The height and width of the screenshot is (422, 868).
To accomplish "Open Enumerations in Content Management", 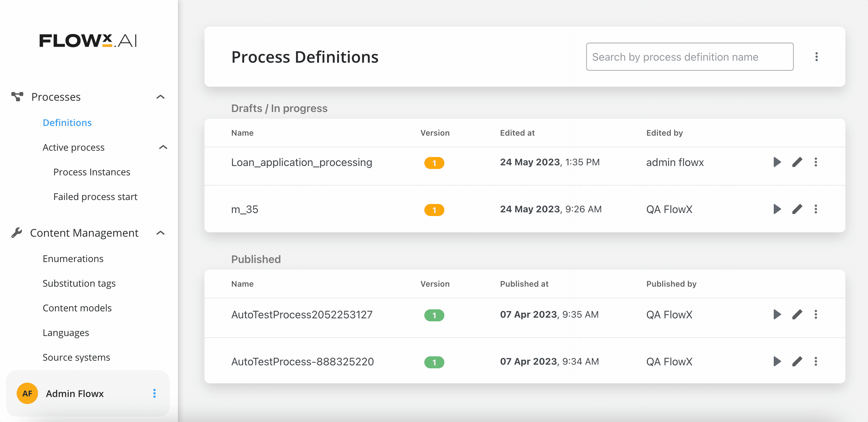I will point(73,259).
